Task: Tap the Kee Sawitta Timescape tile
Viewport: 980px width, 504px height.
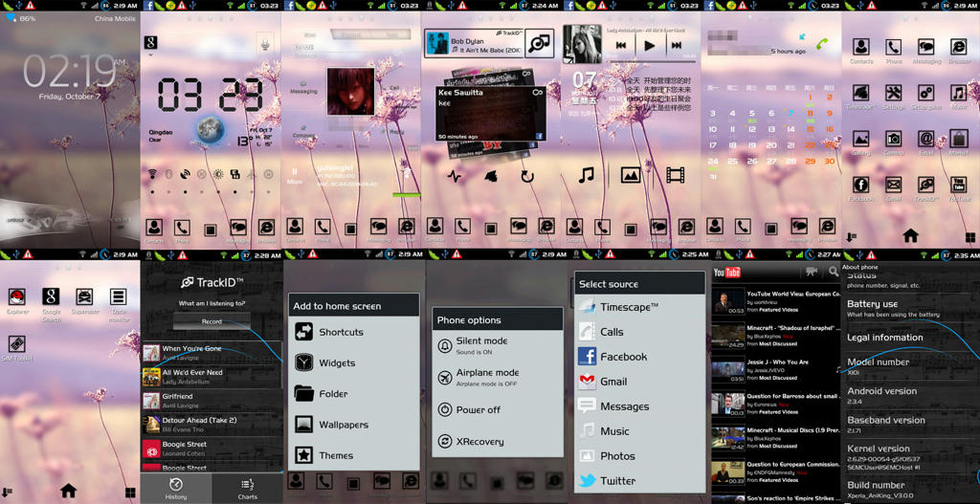Action: pos(490,114)
